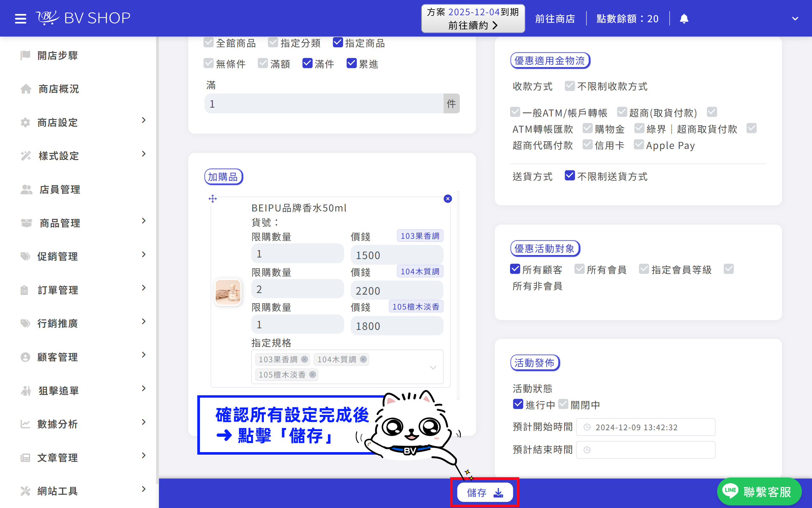Viewport: 812px width, 508px height.
Task: Click the home icon beside 商店概況
Action: coord(26,89)
